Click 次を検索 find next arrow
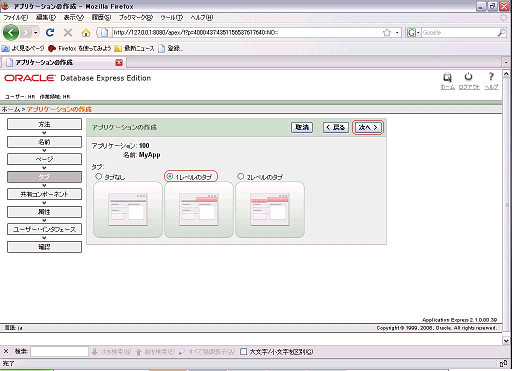The height and width of the screenshot is (371, 512). (x=95, y=352)
